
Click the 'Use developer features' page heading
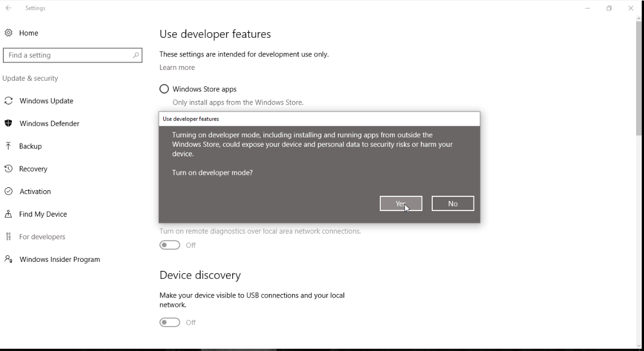(x=215, y=34)
